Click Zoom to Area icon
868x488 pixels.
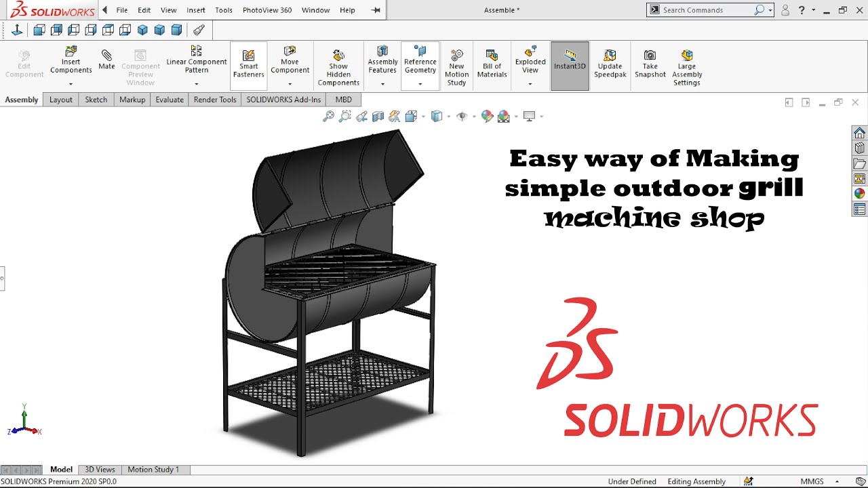tap(344, 117)
